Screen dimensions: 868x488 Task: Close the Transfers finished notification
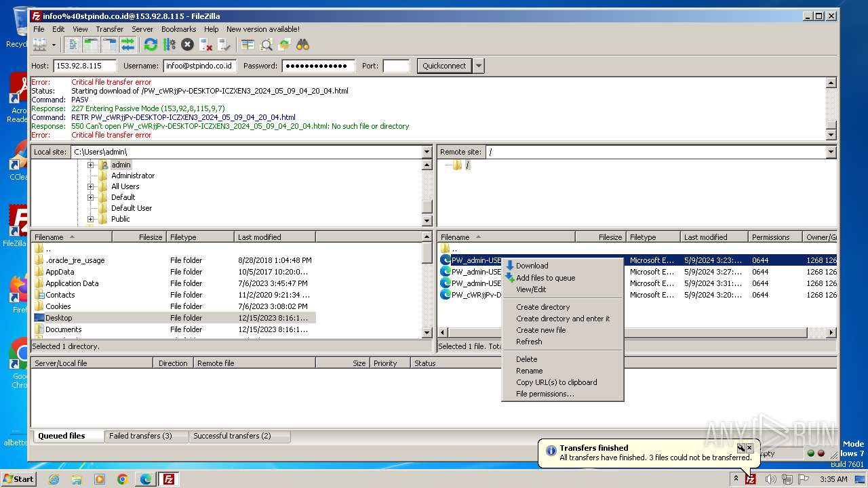click(749, 448)
